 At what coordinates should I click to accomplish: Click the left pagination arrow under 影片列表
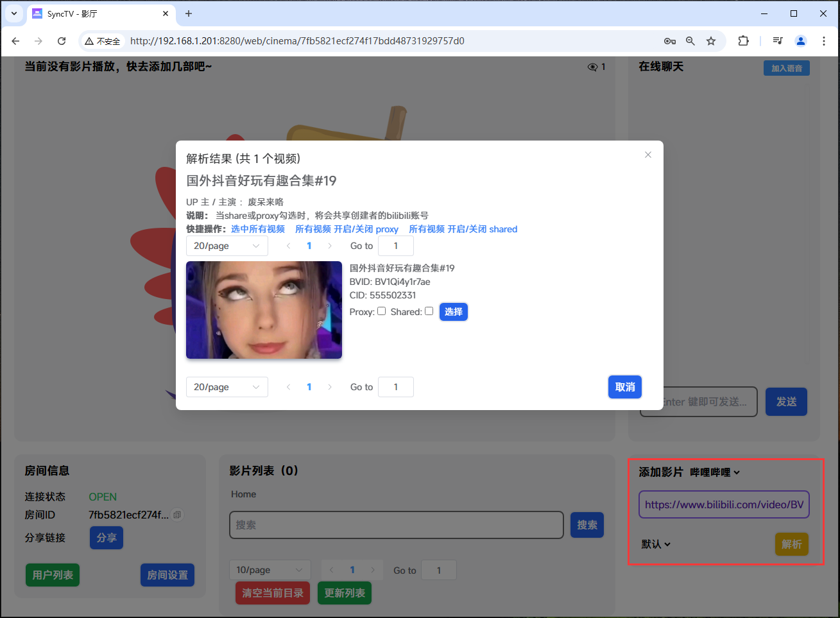pos(331,570)
